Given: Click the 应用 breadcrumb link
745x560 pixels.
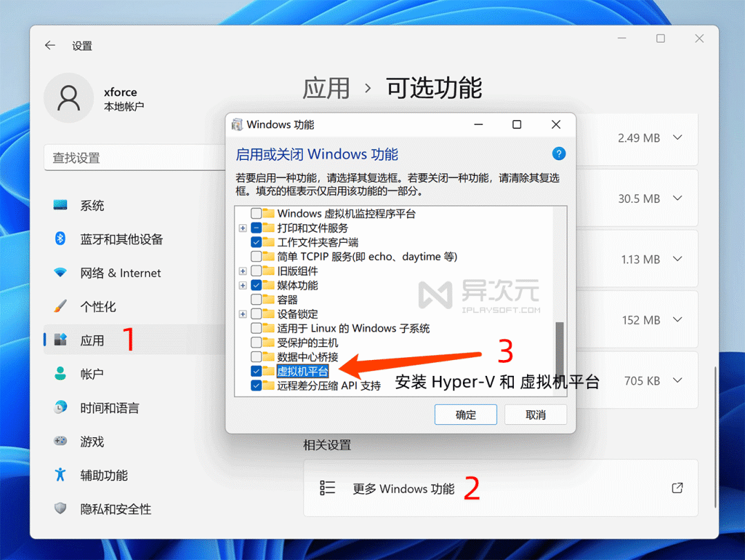Looking at the screenshot, I should pyautogui.click(x=326, y=88).
